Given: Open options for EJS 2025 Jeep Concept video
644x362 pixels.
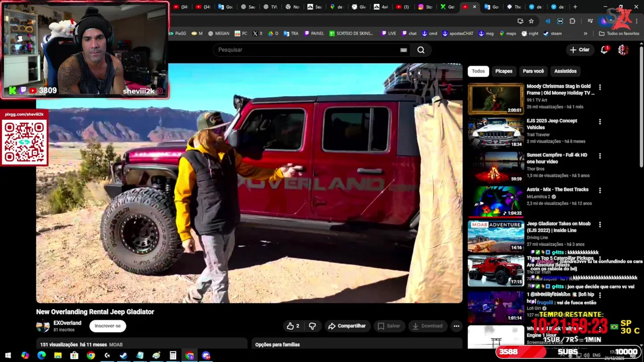Looking at the screenshot, I should [x=600, y=122].
